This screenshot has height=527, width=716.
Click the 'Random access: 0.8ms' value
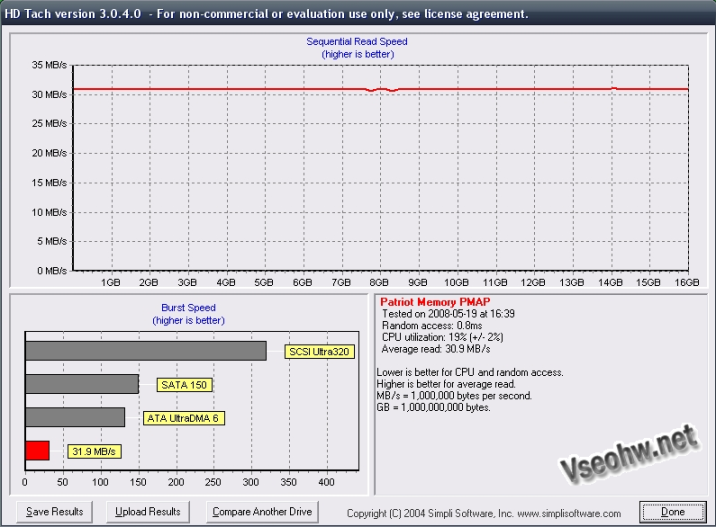click(x=432, y=326)
